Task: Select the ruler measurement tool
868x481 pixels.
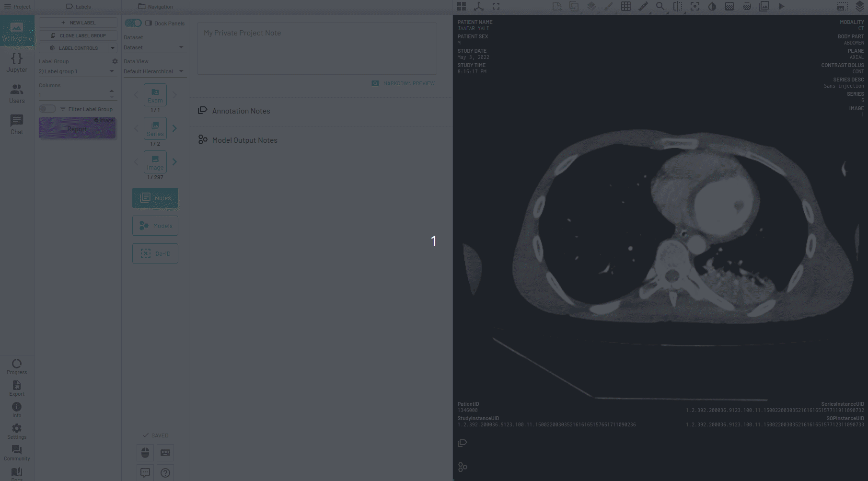Action: (643, 6)
